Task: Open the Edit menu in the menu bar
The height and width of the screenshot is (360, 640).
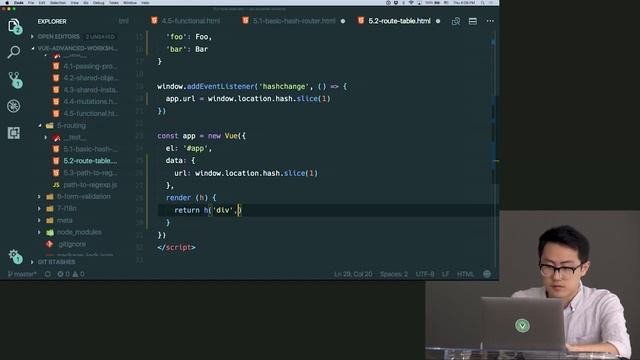Action: coord(42,2)
